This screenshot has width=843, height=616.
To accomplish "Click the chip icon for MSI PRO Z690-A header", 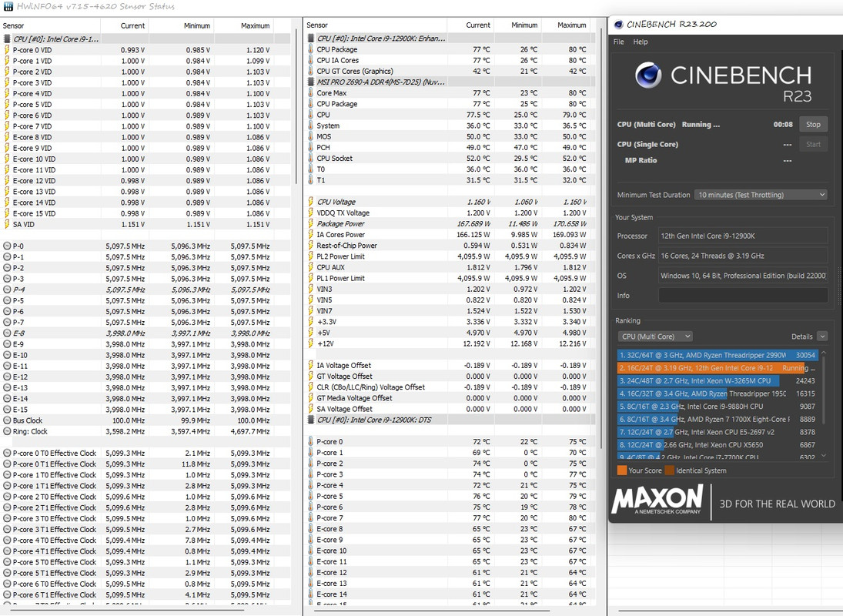I will pos(310,82).
